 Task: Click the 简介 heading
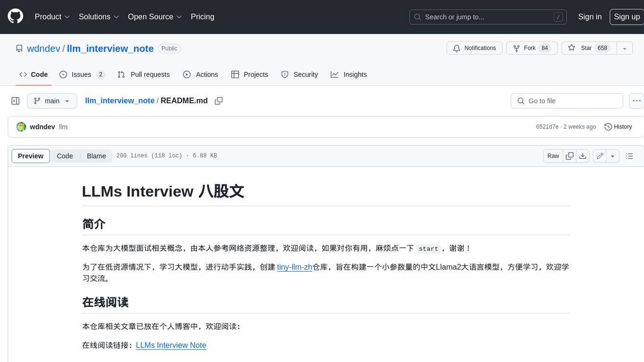pyautogui.click(x=94, y=224)
